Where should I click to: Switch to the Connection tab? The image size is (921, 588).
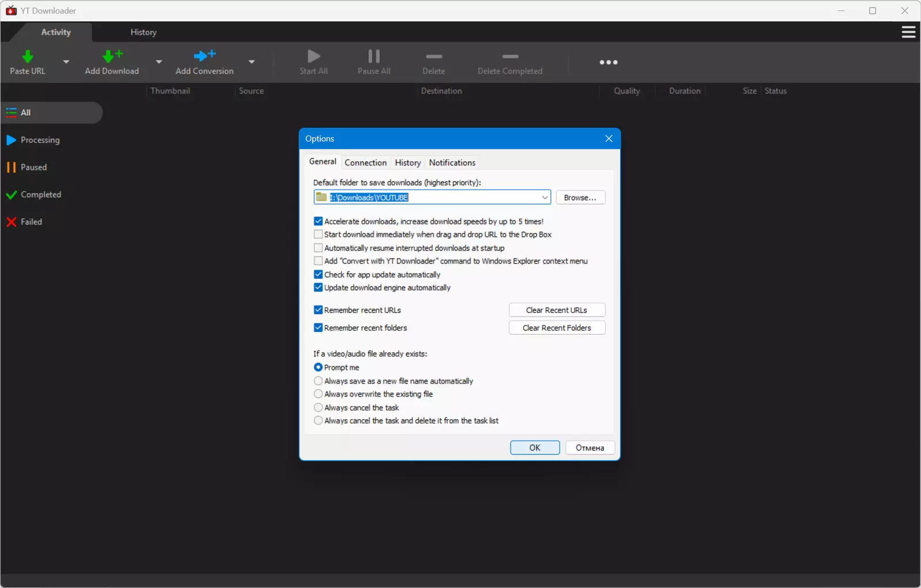point(365,163)
